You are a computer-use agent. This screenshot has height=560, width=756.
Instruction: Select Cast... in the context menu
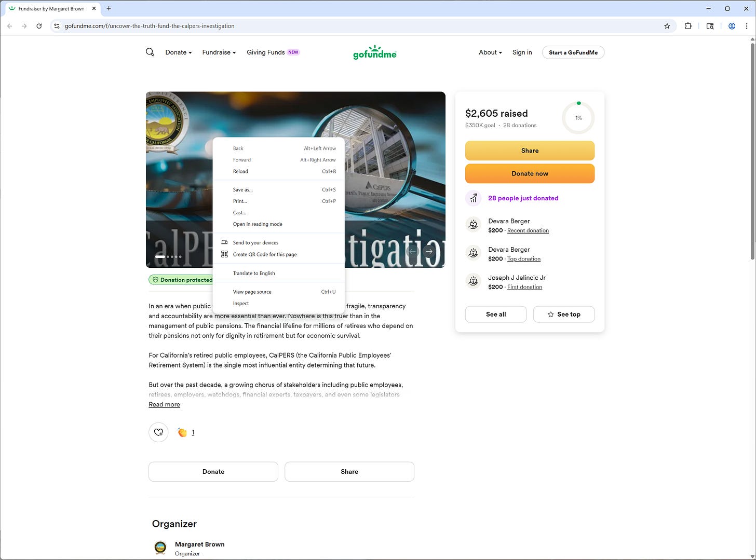(x=279, y=213)
